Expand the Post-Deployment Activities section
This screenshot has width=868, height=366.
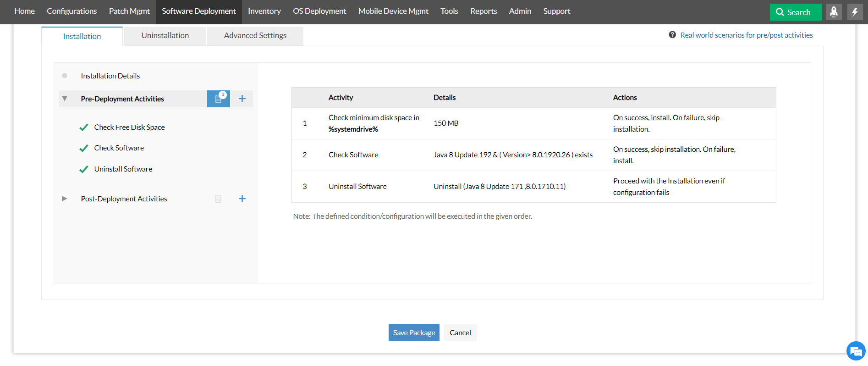[65, 199]
